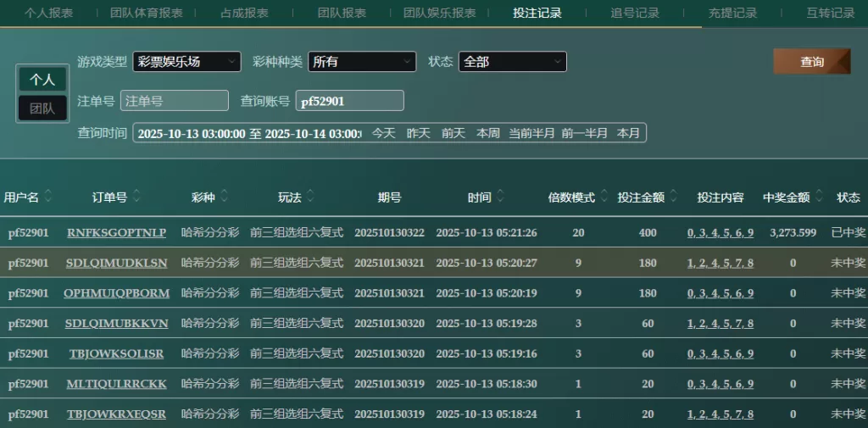Sort the 彩种 column using its arrows
Screen dimensions: 868x428
[x=224, y=197]
